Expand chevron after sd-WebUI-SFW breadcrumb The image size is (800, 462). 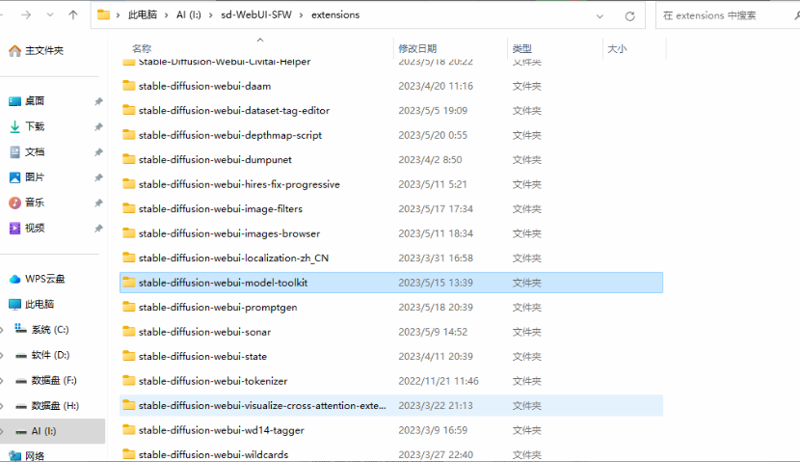pos(301,15)
